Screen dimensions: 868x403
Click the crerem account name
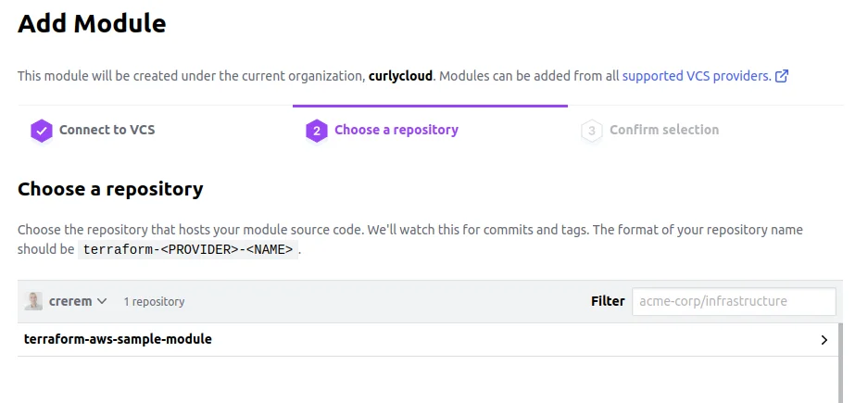pos(70,301)
